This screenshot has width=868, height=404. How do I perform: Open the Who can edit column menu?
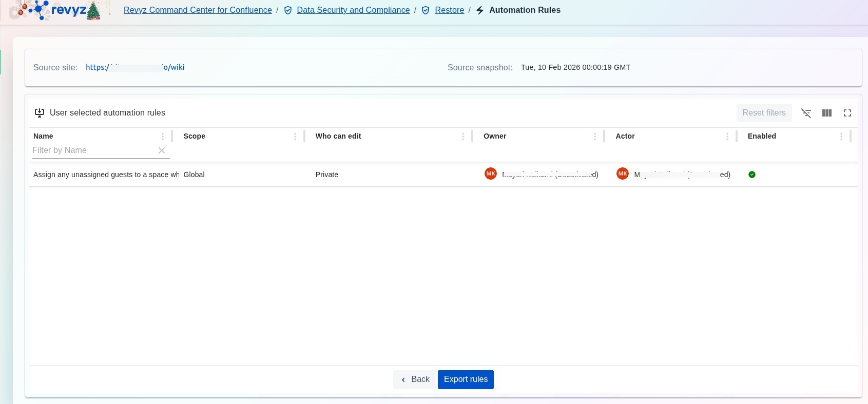point(462,137)
